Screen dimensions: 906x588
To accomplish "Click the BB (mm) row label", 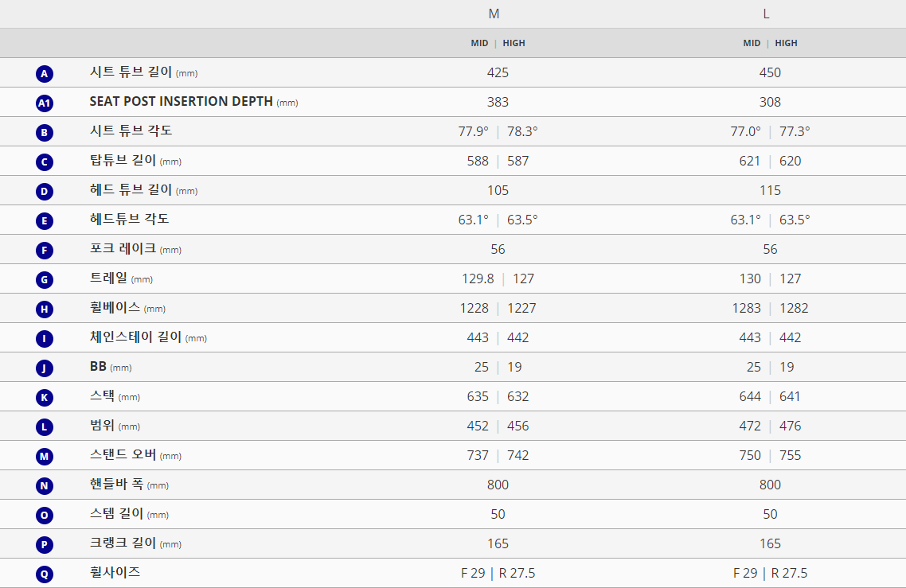I will point(111,367).
